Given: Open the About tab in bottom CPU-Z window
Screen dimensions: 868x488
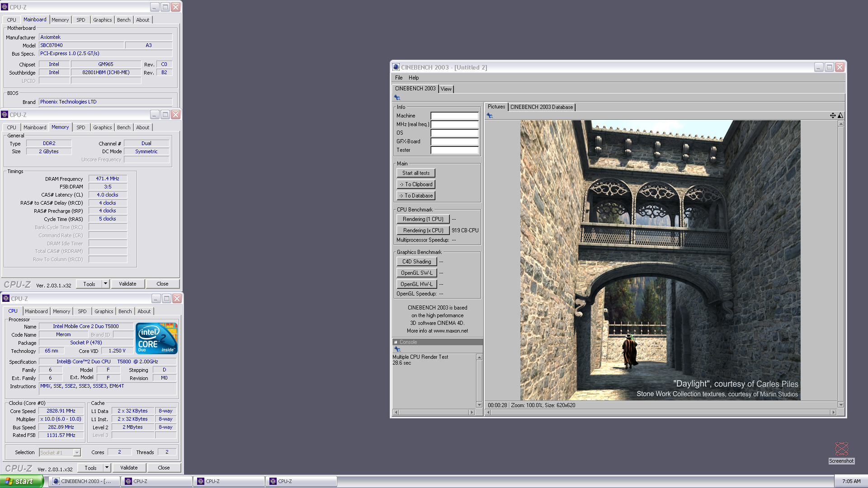Looking at the screenshot, I should tap(144, 311).
